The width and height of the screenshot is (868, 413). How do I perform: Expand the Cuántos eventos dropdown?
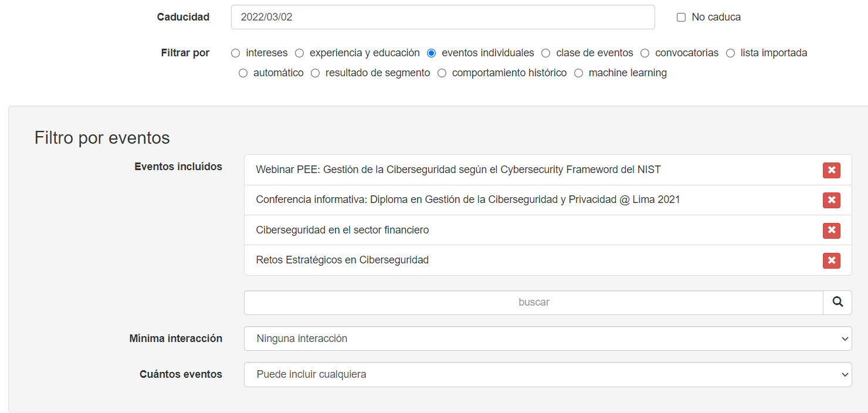[548, 374]
